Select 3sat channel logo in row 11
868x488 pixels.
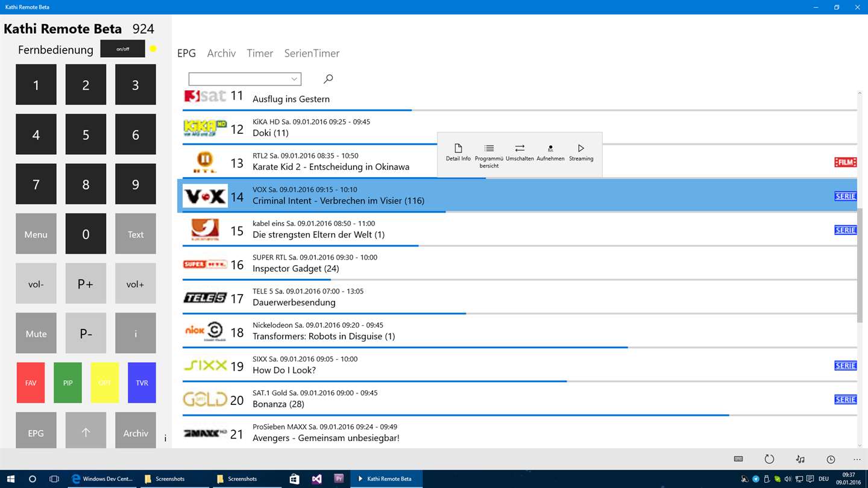(x=205, y=96)
